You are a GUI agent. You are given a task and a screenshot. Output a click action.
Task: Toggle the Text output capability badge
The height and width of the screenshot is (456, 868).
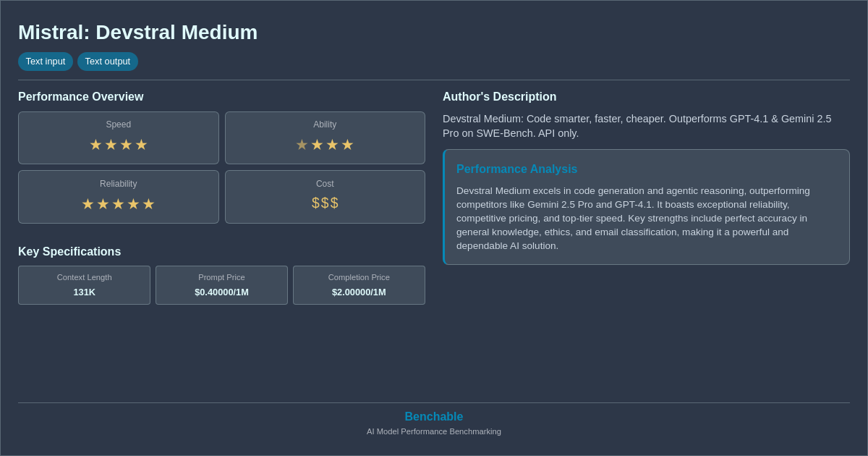tap(108, 62)
